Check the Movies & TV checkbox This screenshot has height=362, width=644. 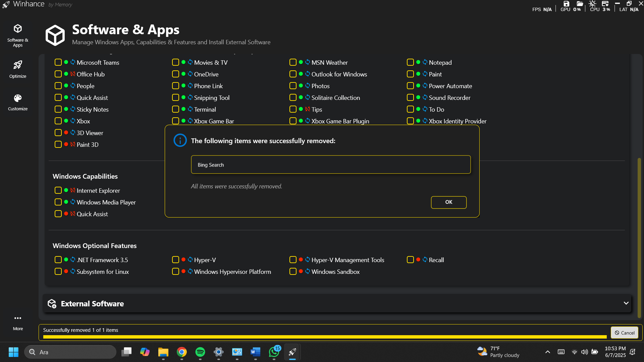pos(175,62)
